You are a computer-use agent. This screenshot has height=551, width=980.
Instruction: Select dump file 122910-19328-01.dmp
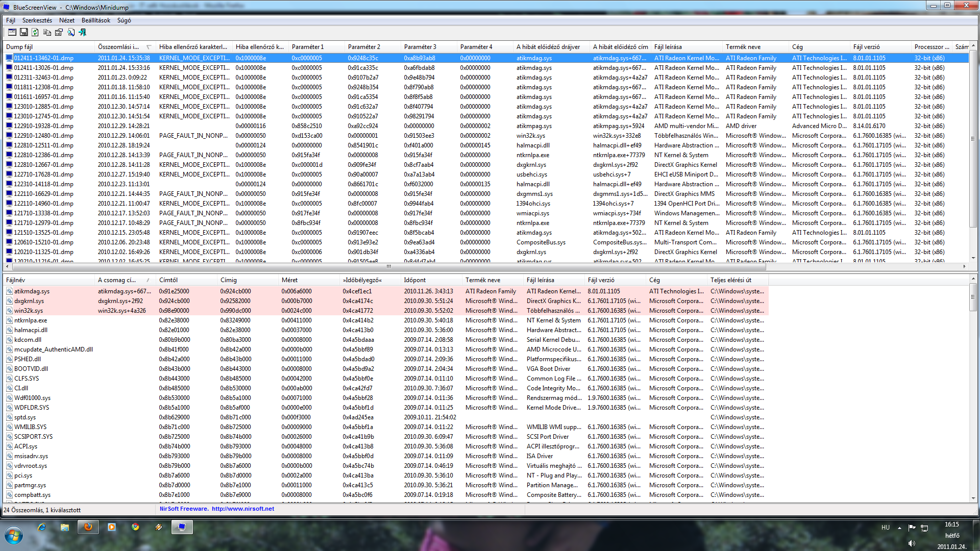(44, 126)
